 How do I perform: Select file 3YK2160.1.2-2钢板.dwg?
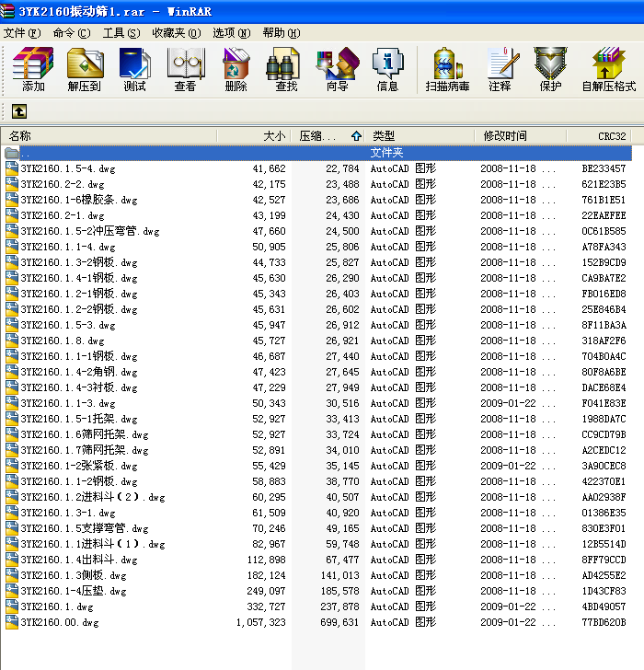[x=79, y=309]
